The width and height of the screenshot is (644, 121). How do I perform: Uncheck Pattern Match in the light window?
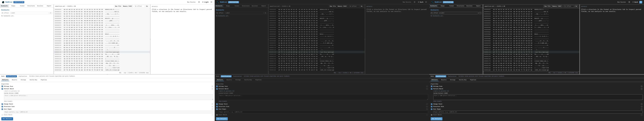point(2,89)
